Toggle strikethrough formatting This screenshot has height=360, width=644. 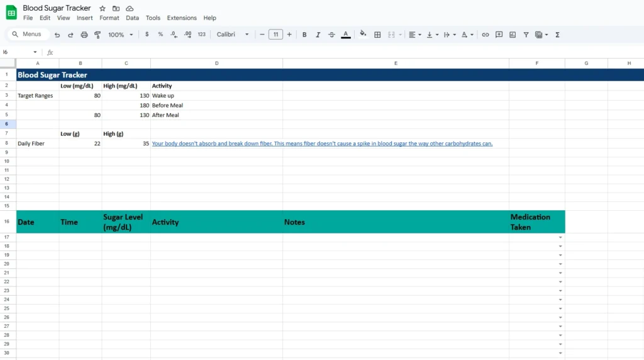[x=331, y=35]
